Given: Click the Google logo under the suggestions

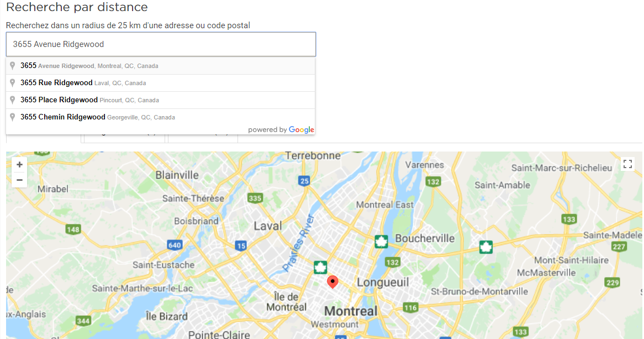Looking at the screenshot, I should pyautogui.click(x=301, y=130).
